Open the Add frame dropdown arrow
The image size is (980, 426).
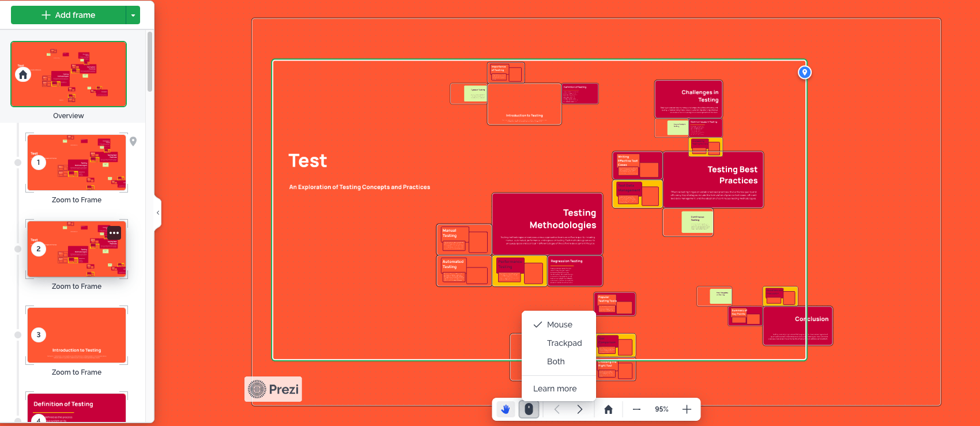(x=133, y=15)
